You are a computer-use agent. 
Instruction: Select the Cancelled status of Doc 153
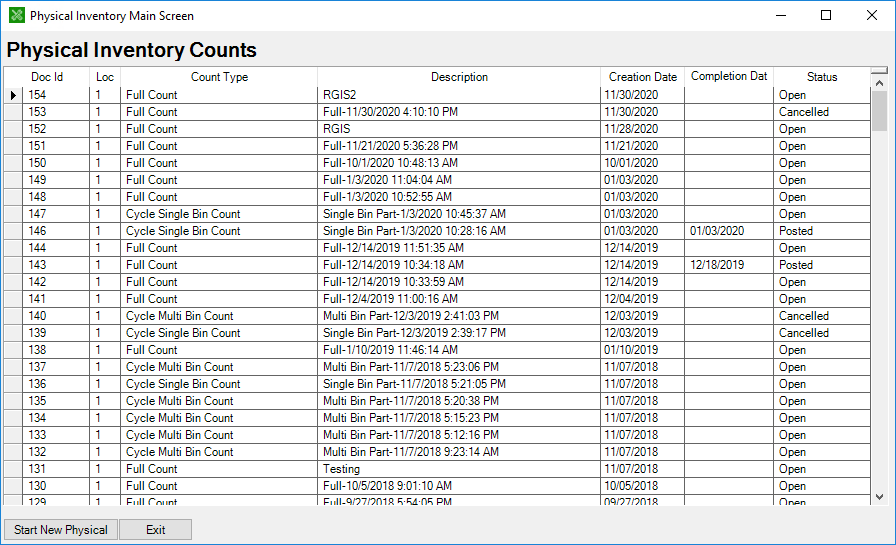coord(822,112)
